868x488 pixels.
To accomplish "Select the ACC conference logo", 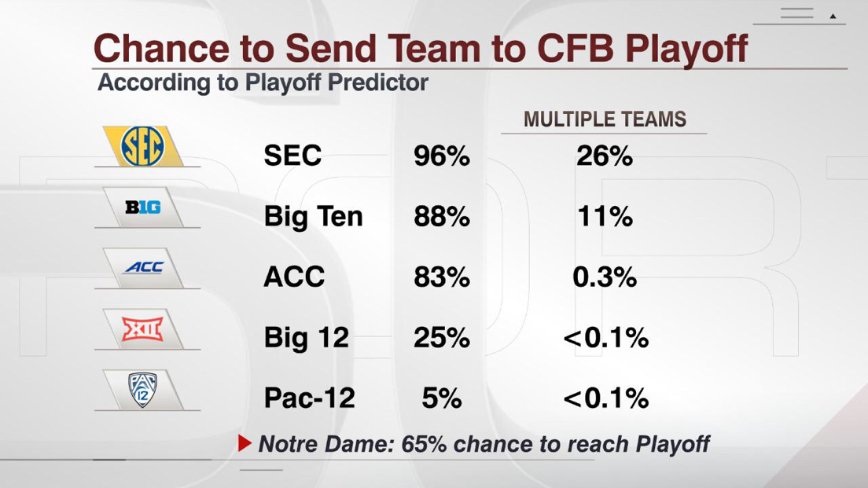I will [143, 268].
